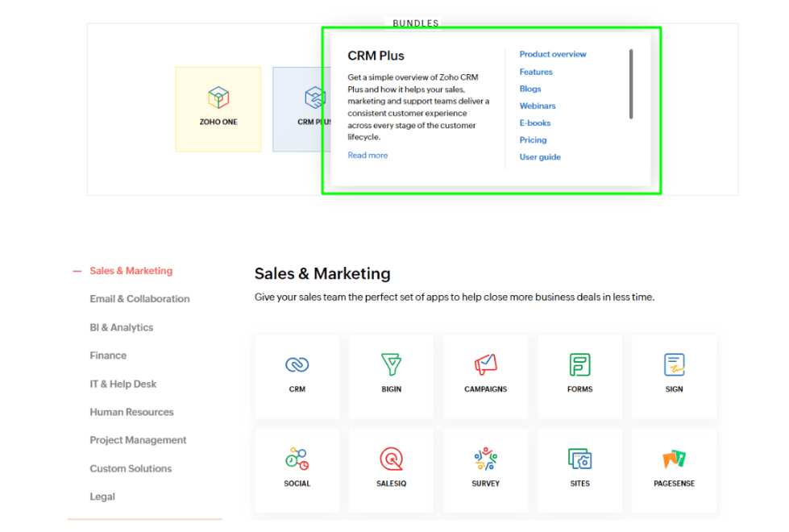Click the CAMPAIGNS tile label

pos(486,389)
